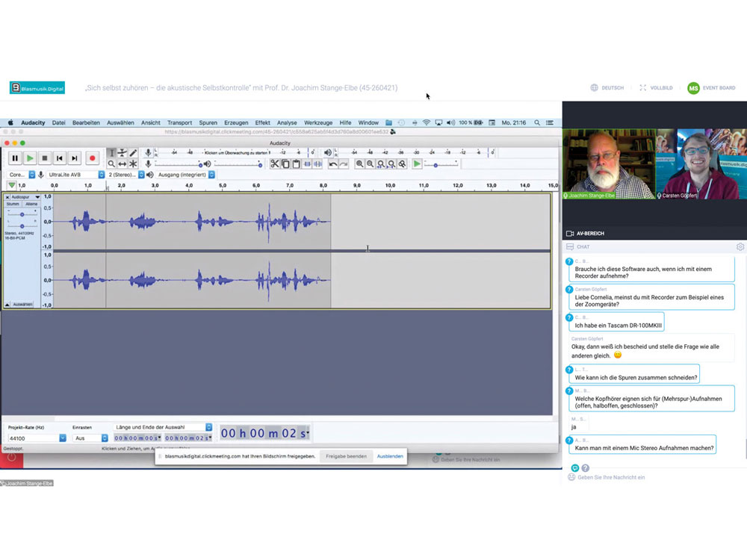The height and width of the screenshot is (560, 747).
Task: Start playback with the green Play button
Action: click(x=30, y=158)
